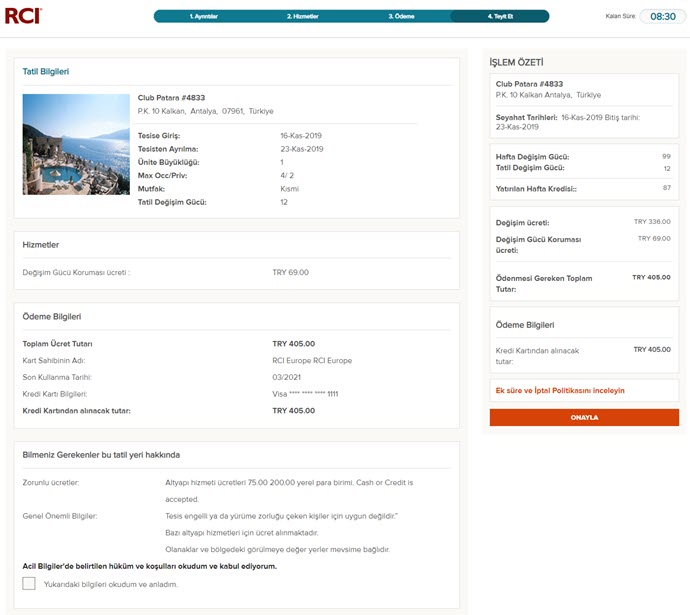Click the RCI logo
The image size is (690, 615).
(23, 16)
